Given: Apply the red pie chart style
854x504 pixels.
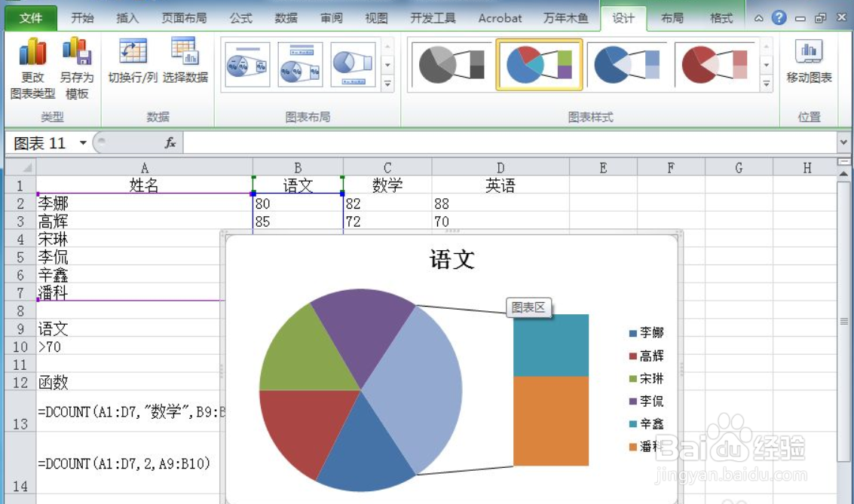Looking at the screenshot, I should coord(714,64).
